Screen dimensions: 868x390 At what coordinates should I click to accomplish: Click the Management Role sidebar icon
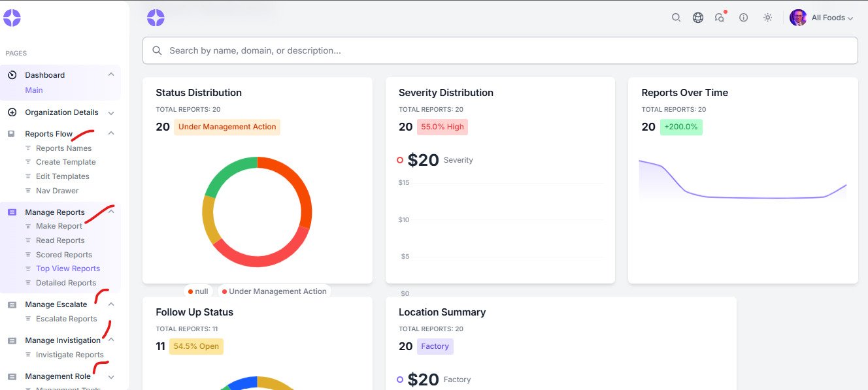tap(12, 376)
